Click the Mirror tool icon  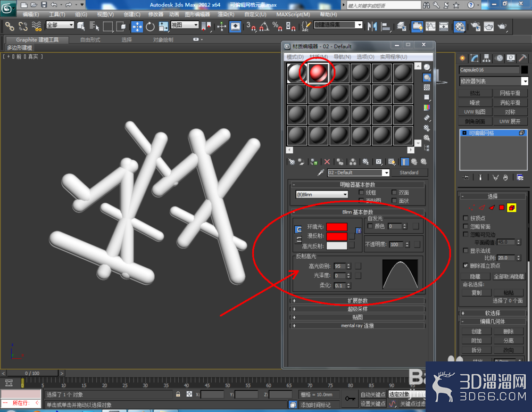click(372, 26)
